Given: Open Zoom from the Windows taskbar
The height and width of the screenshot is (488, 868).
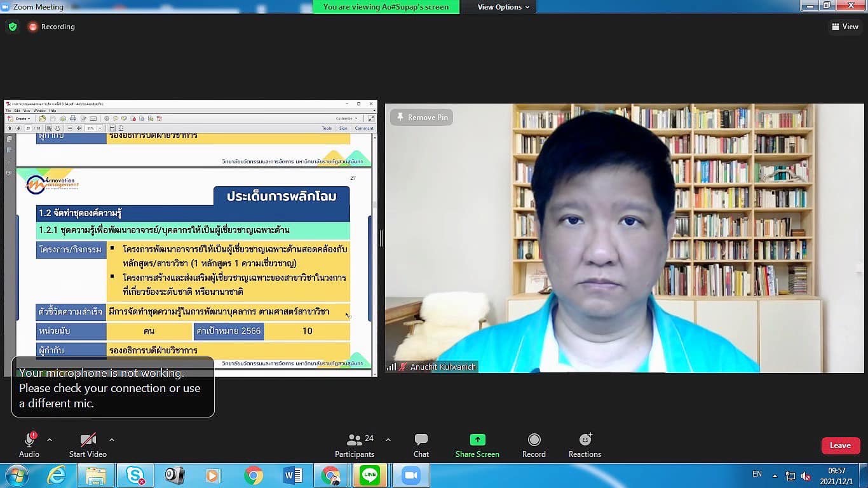Looking at the screenshot, I should [x=411, y=475].
